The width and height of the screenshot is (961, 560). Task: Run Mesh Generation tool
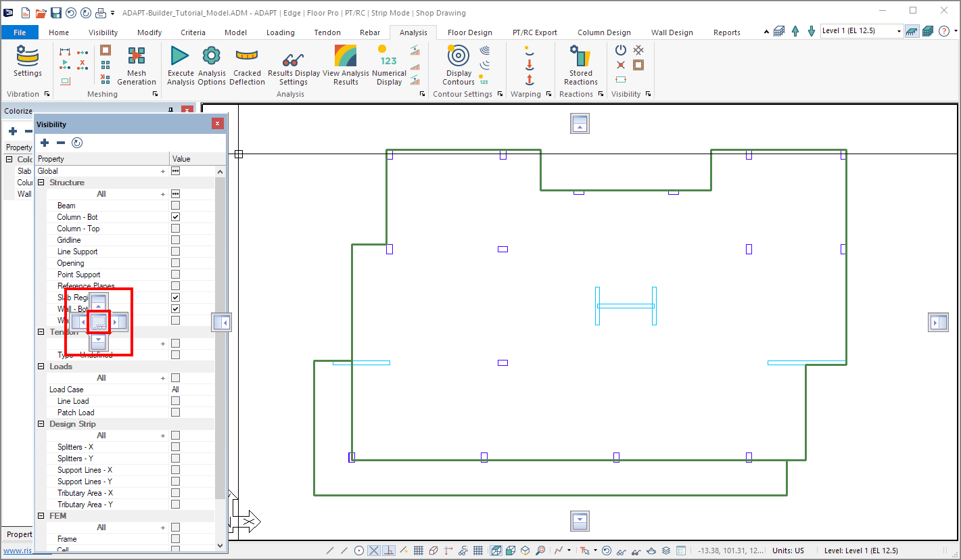click(137, 56)
